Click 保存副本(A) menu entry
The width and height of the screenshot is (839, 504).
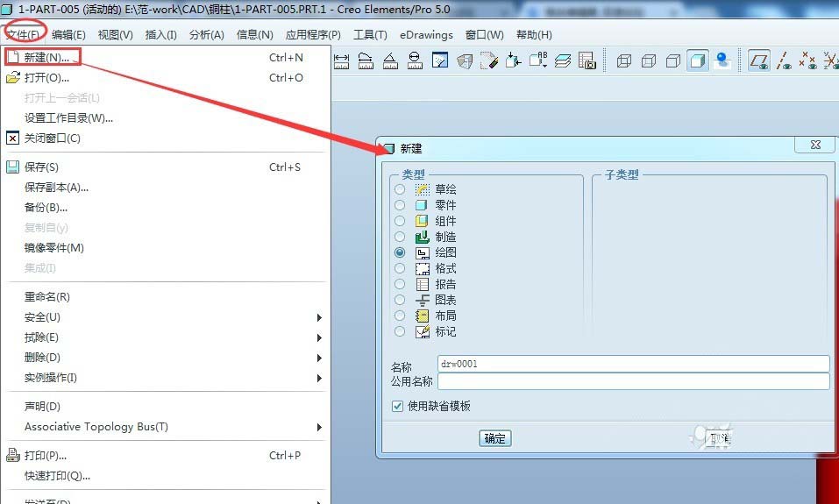coord(56,187)
